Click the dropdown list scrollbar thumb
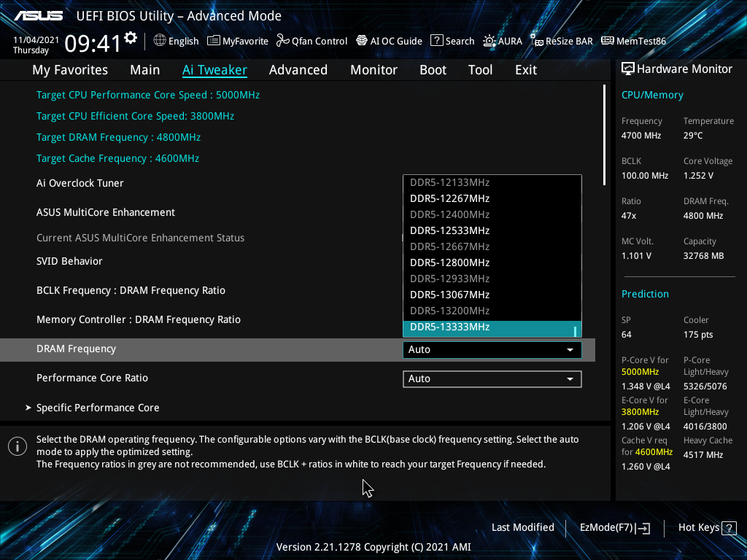Screen dimensions: 747x560 pyautogui.click(x=576, y=331)
